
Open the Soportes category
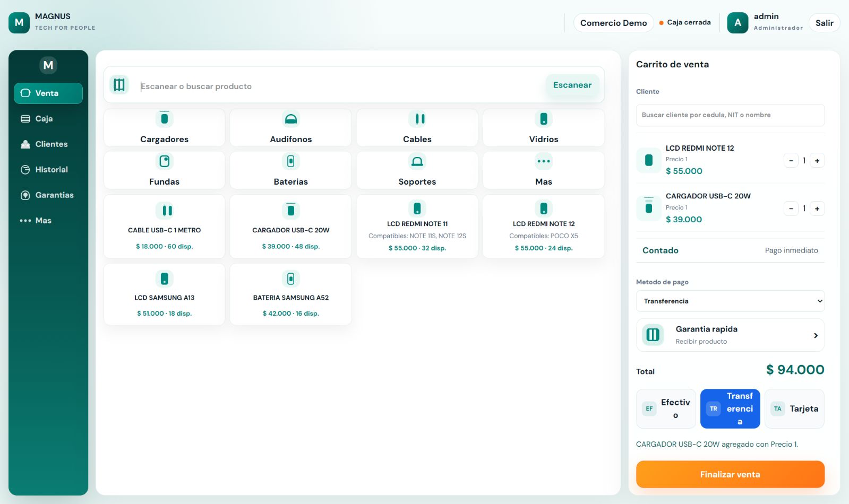point(417,170)
